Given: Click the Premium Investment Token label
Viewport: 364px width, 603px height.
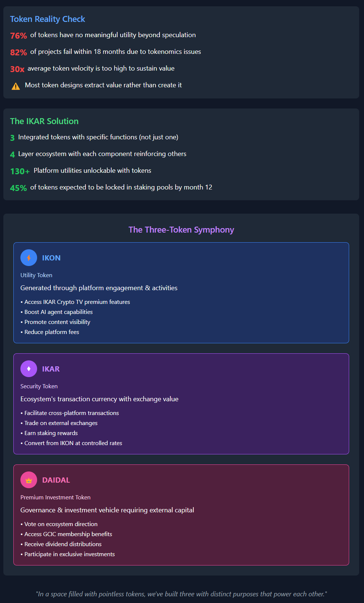Looking at the screenshot, I should click(x=55, y=497).
